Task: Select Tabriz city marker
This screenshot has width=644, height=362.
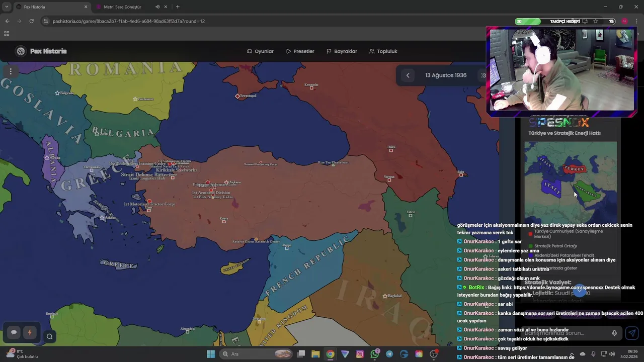Action: pyautogui.click(x=411, y=215)
